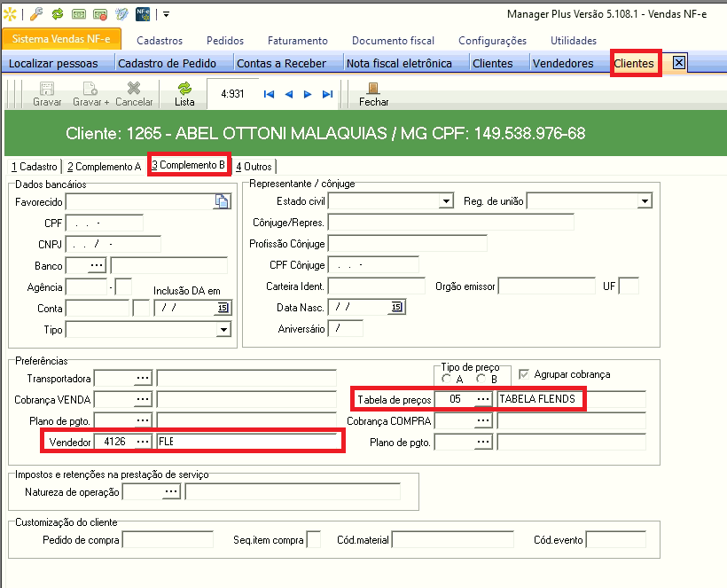Jump to the last record arrow
The height and width of the screenshot is (588, 727).
point(328,94)
